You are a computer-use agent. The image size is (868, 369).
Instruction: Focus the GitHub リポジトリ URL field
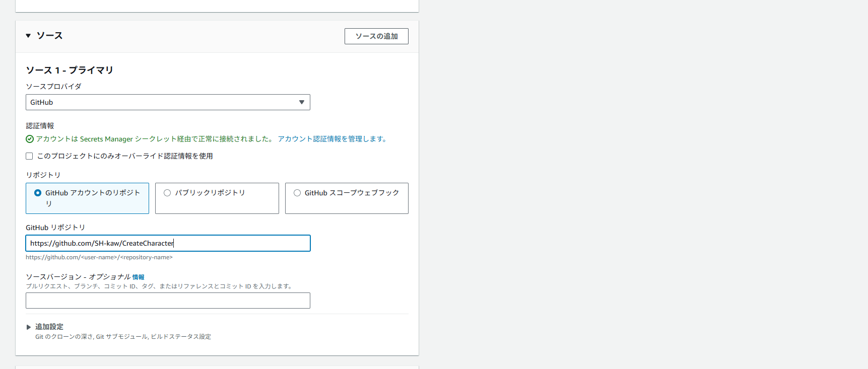(168, 243)
